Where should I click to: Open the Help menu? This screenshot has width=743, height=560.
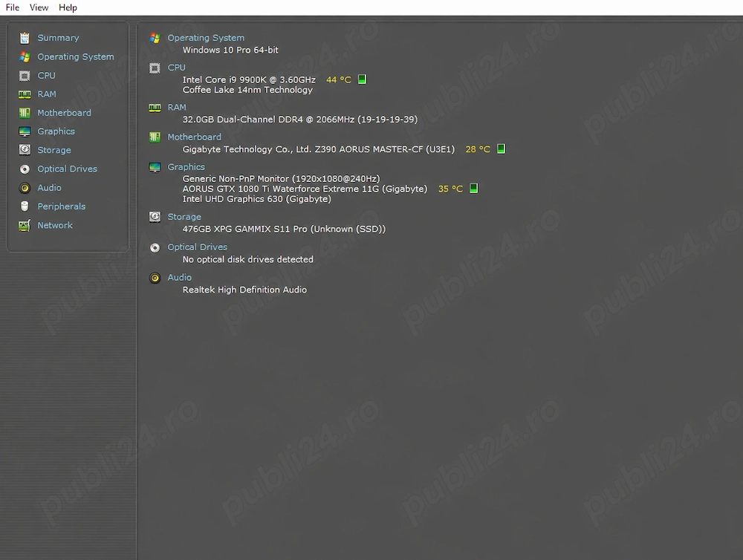click(x=68, y=7)
